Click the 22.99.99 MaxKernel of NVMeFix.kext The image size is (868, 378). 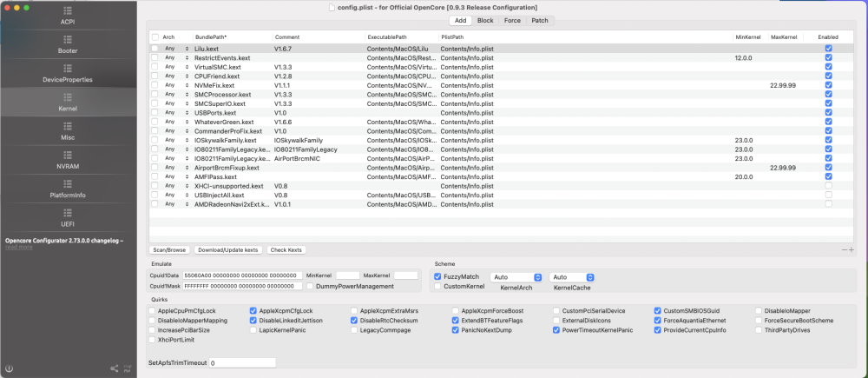pos(783,85)
